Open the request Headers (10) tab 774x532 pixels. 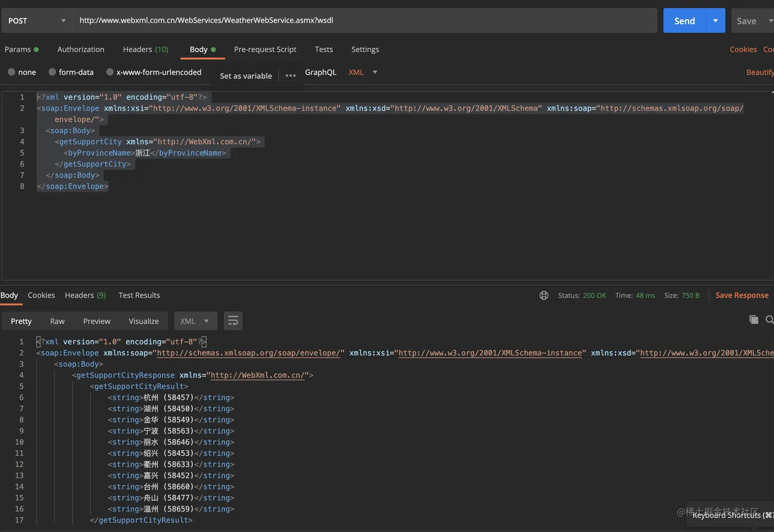[x=145, y=49]
